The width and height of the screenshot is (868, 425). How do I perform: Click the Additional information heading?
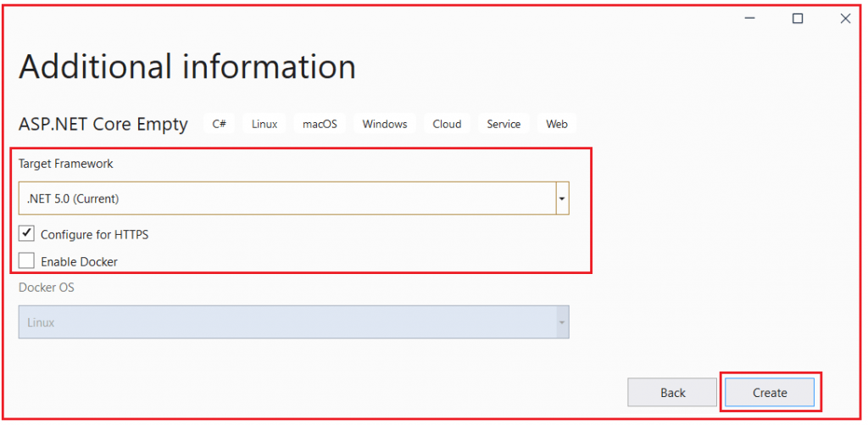pos(187,67)
